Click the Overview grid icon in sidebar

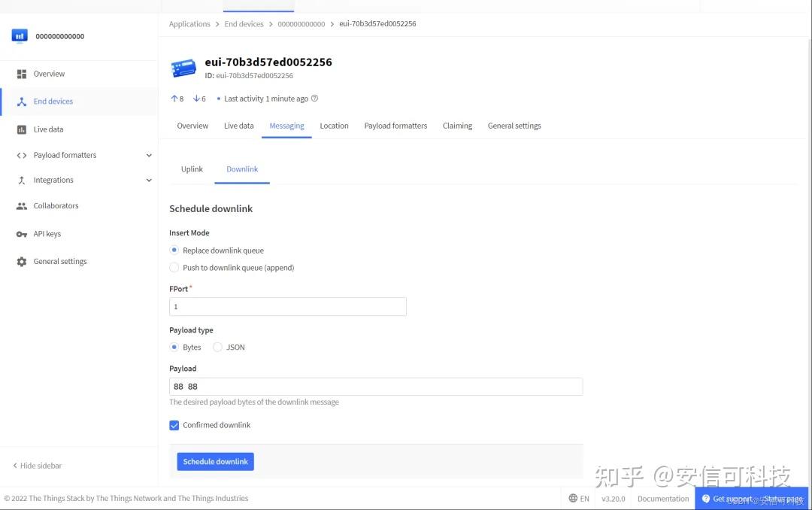(x=21, y=74)
